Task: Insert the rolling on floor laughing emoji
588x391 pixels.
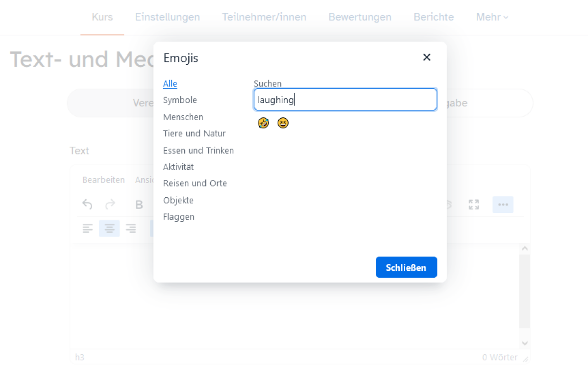Action: pos(263,123)
